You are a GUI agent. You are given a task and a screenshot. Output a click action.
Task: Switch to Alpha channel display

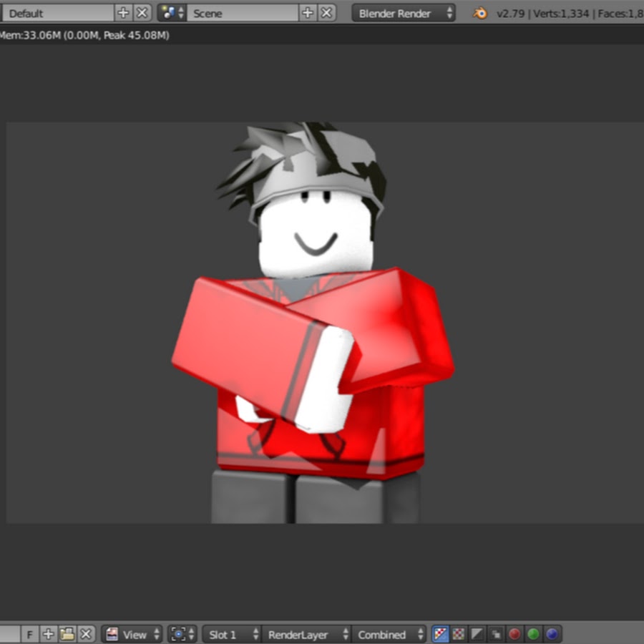477,634
